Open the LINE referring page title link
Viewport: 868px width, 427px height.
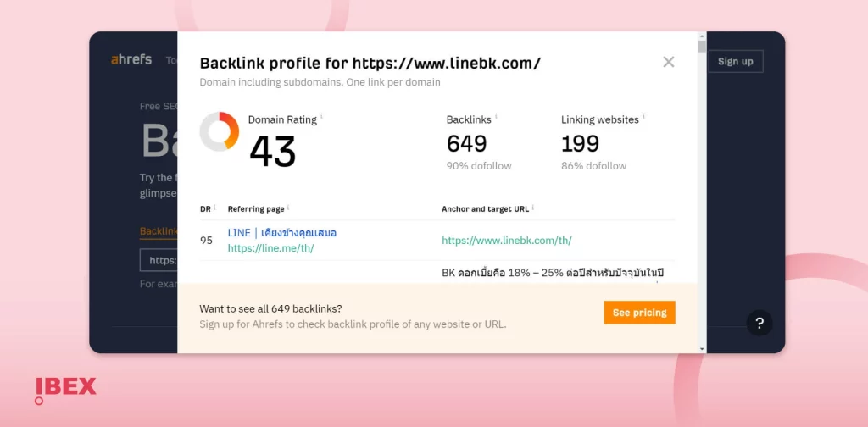[x=282, y=233]
